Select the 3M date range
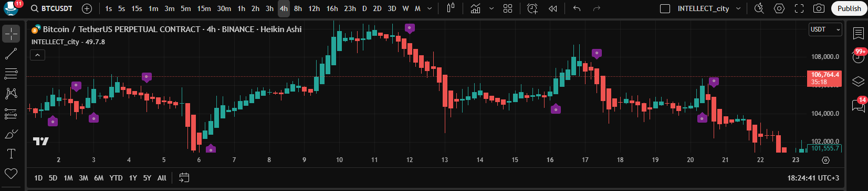 coord(83,178)
